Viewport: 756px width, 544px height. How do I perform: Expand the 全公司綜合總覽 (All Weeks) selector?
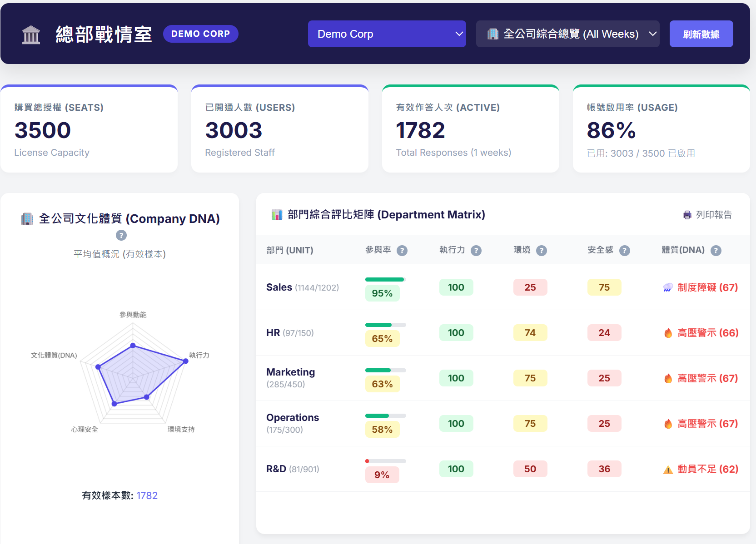tap(567, 34)
